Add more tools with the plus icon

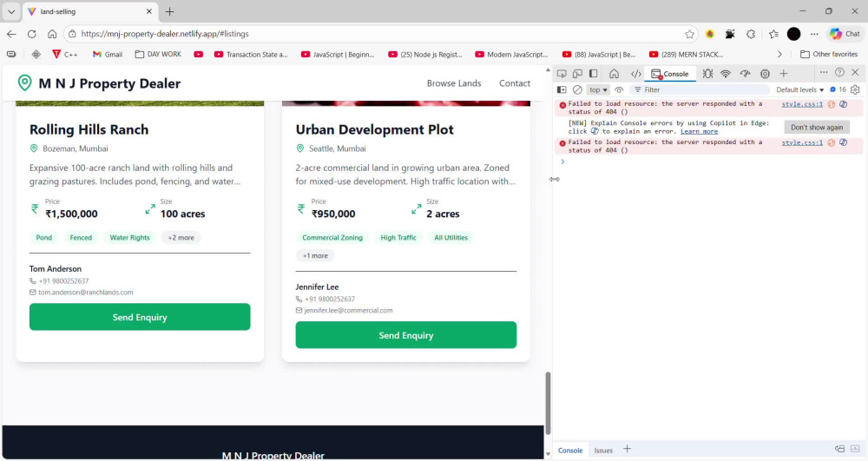click(783, 74)
